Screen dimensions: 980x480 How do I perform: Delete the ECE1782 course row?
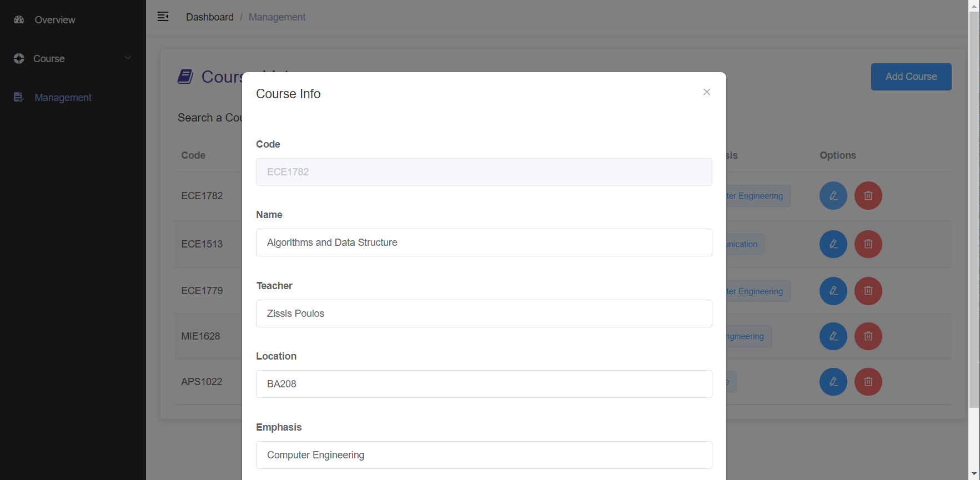868,196
